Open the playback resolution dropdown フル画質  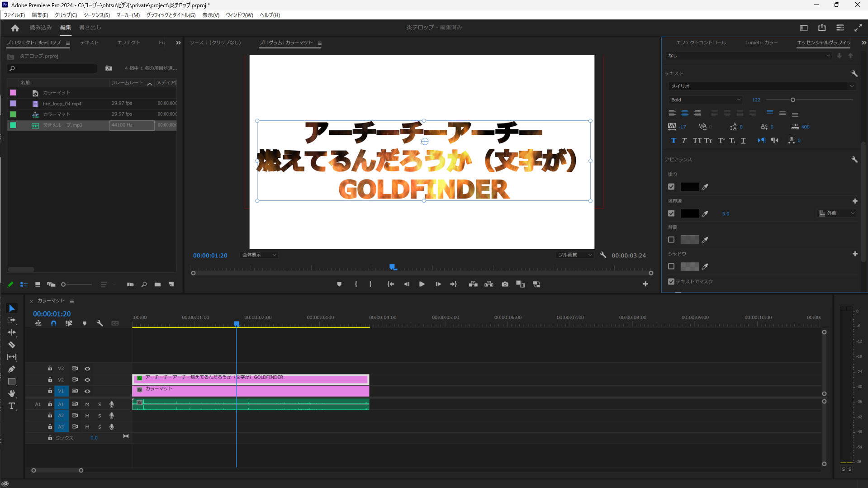[574, 255]
